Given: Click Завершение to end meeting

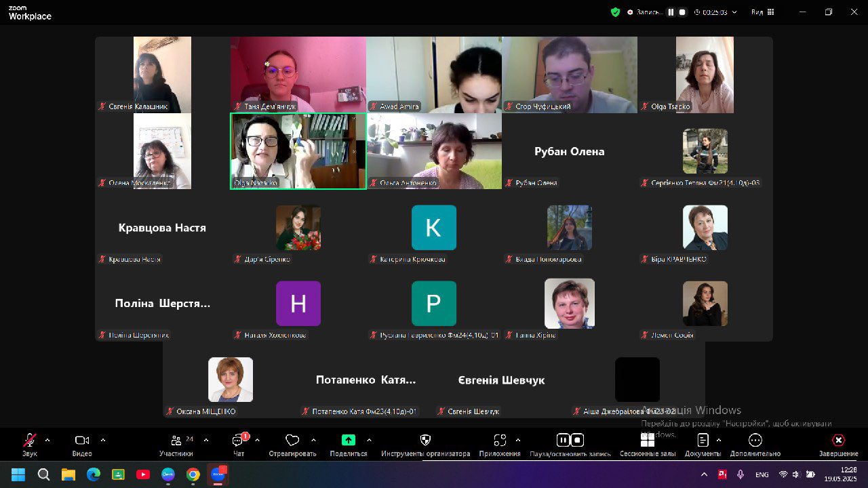Looking at the screenshot, I should tap(838, 445).
